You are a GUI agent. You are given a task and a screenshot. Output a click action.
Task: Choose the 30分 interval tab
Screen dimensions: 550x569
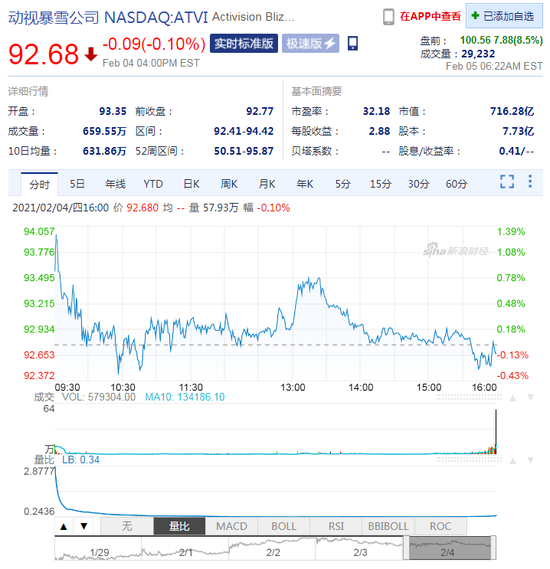419,184
